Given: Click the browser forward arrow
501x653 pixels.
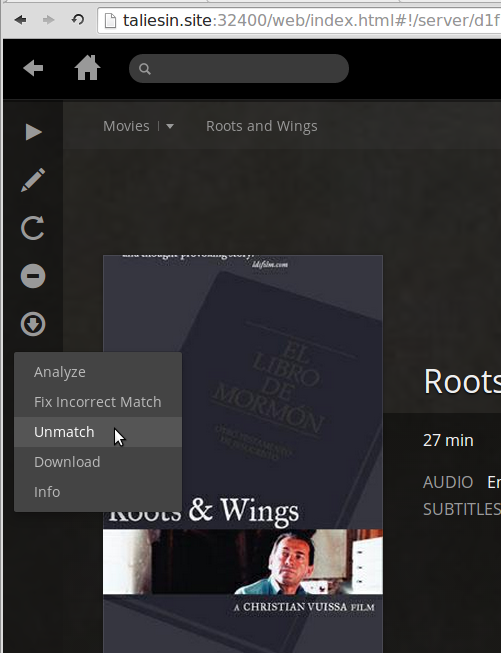Looking at the screenshot, I should click(x=49, y=20).
